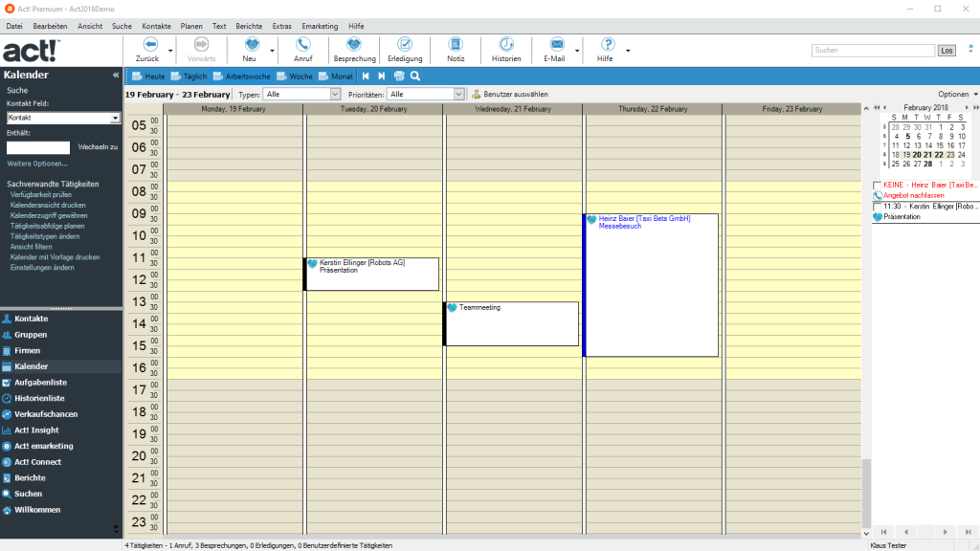The width and height of the screenshot is (980, 551).
Task: Open calendar search with the magnifier icon
Action: pos(415,76)
